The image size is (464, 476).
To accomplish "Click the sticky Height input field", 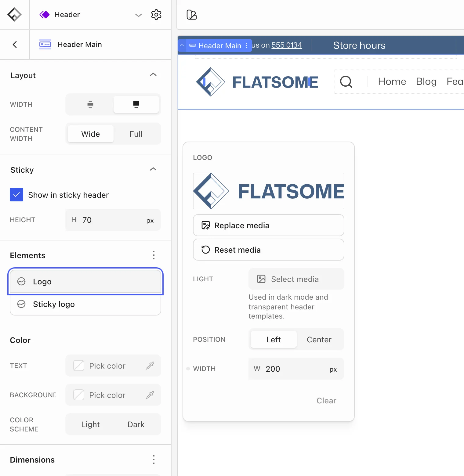I will [x=113, y=220].
